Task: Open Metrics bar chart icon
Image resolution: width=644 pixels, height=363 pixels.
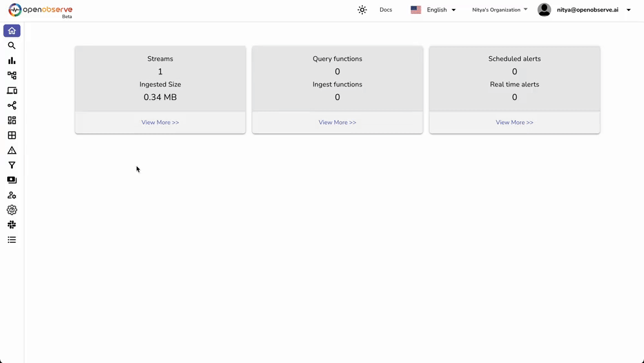Action: [x=12, y=61]
